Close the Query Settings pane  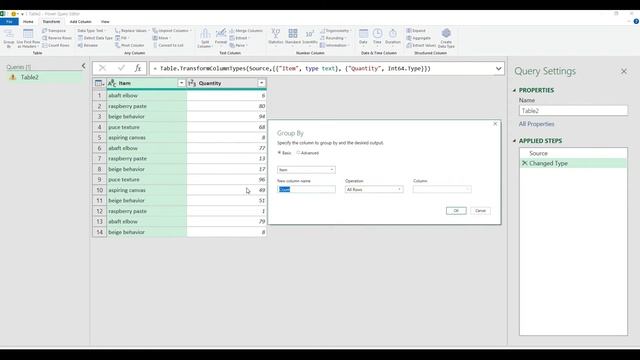coord(624,71)
